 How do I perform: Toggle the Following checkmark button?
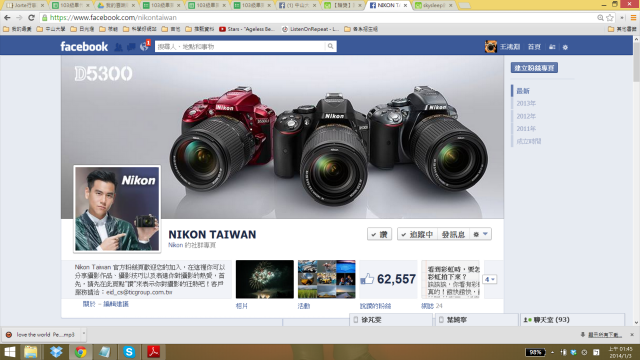tap(417, 234)
